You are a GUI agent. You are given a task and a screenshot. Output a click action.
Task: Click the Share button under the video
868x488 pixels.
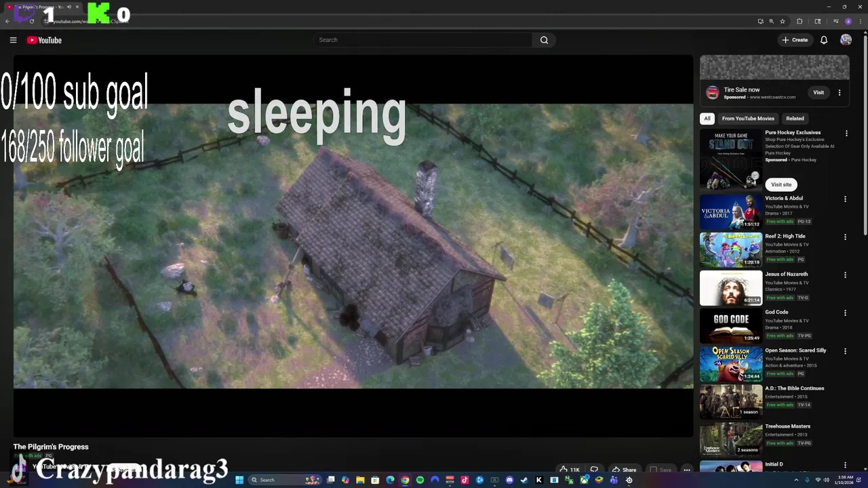tap(624, 470)
